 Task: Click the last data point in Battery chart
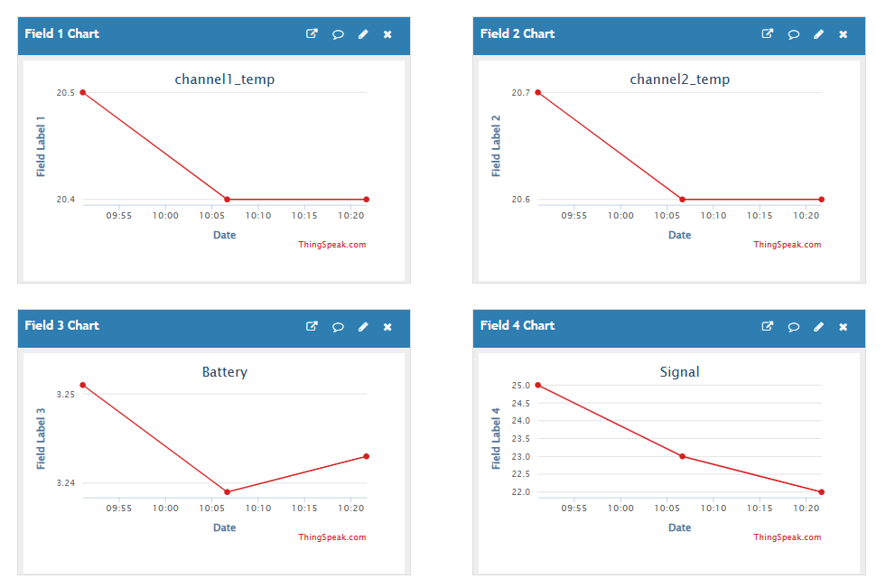(x=366, y=456)
